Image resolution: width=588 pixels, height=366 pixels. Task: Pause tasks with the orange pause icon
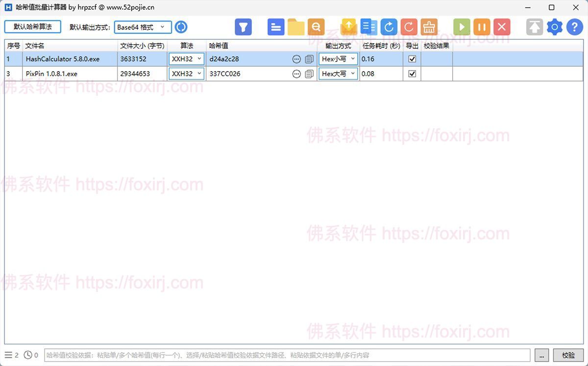(x=482, y=27)
